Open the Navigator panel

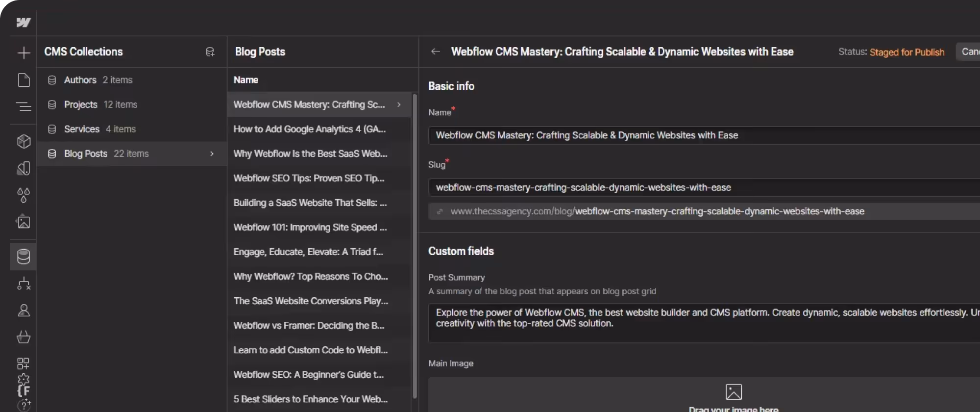24,106
